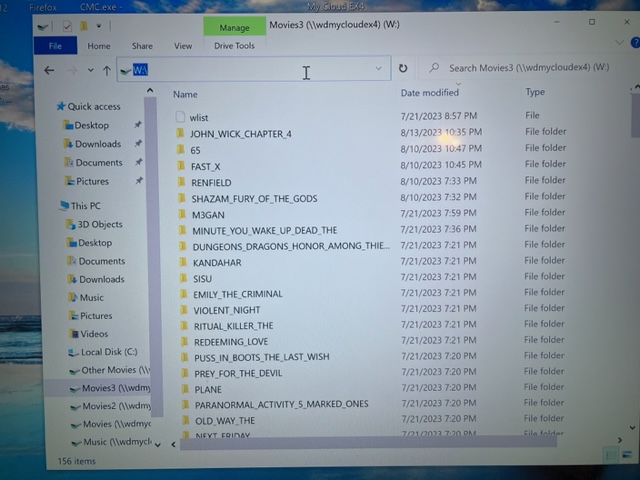Click the navigation pane scroll-up arrow

pos(150,91)
